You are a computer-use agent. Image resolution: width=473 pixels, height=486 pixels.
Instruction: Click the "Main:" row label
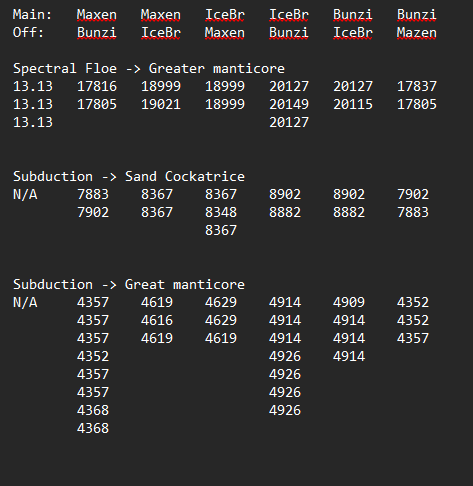(32, 15)
